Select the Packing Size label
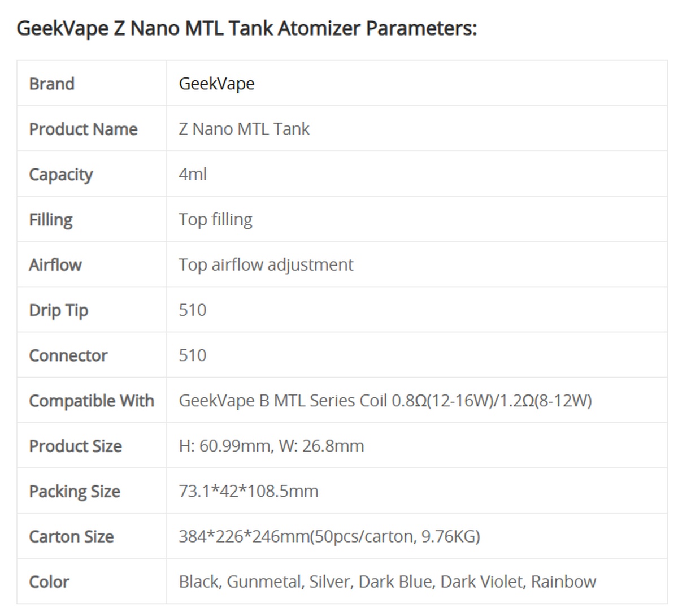 tap(75, 491)
